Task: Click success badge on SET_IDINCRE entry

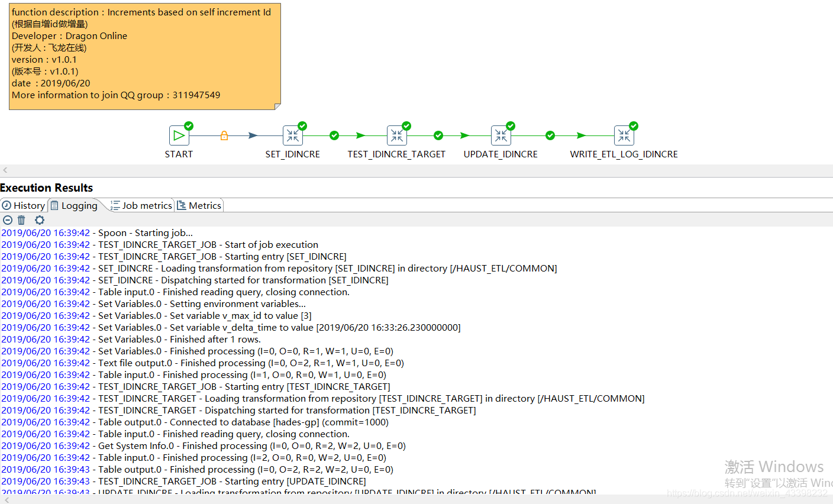Action: tap(302, 125)
